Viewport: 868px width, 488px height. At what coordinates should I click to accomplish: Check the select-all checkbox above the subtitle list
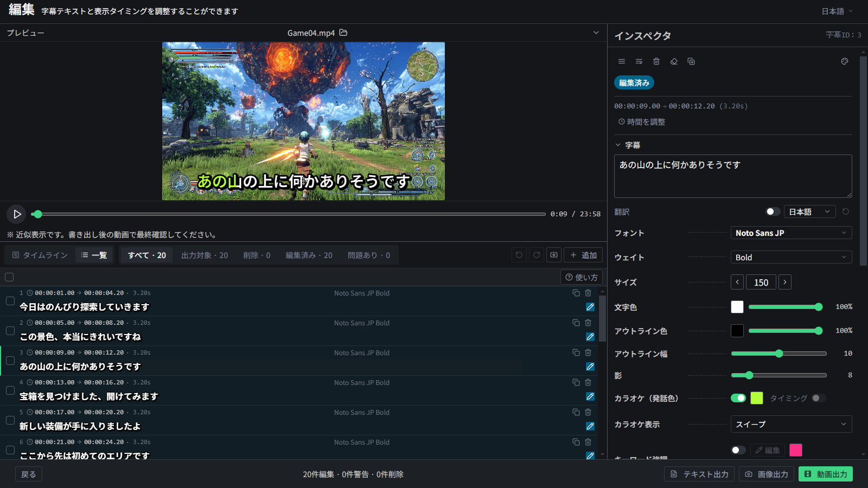(9, 277)
